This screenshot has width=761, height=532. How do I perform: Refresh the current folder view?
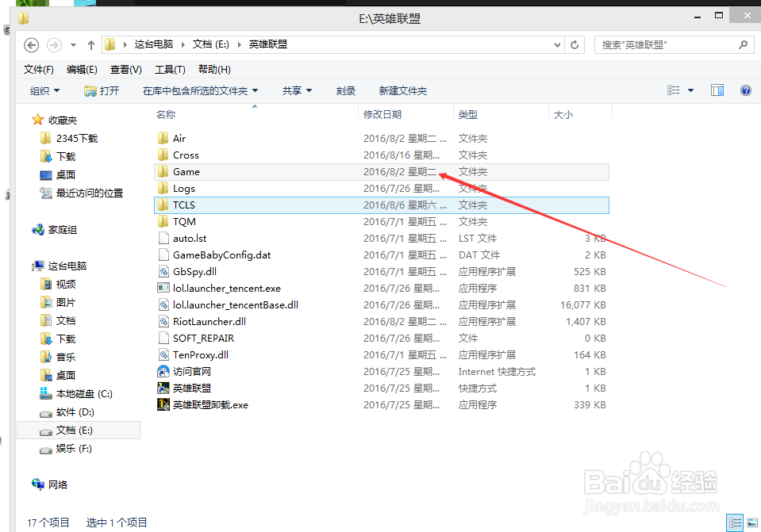point(575,45)
